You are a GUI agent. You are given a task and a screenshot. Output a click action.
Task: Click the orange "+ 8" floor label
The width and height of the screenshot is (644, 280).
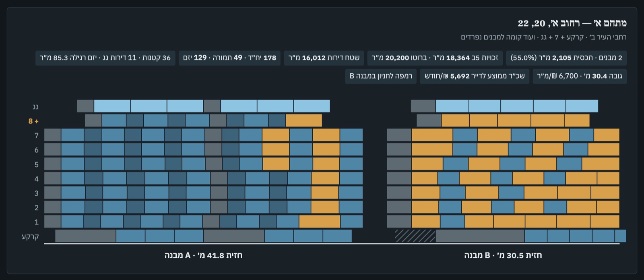pyautogui.click(x=33, y=121)
